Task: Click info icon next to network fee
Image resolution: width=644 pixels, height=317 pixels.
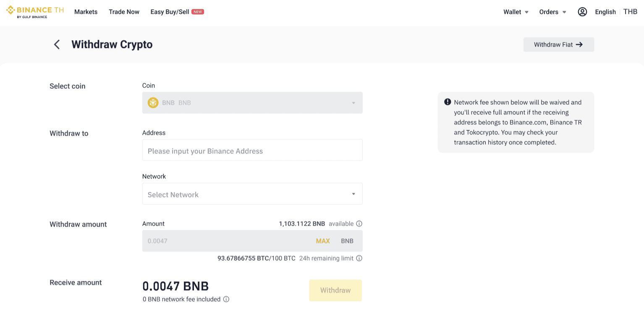Action: coord(226,299)
